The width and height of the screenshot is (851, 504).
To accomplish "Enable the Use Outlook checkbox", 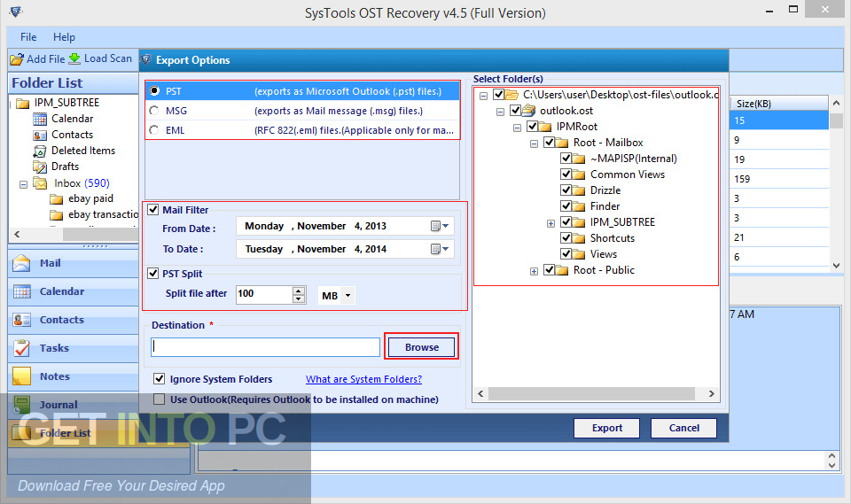I will point(159,399).
